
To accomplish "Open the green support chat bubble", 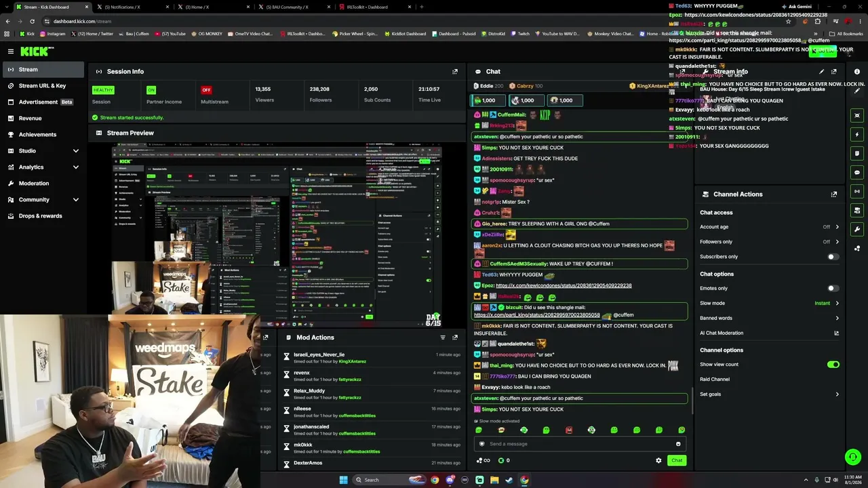I will click(x=853, y=457).
